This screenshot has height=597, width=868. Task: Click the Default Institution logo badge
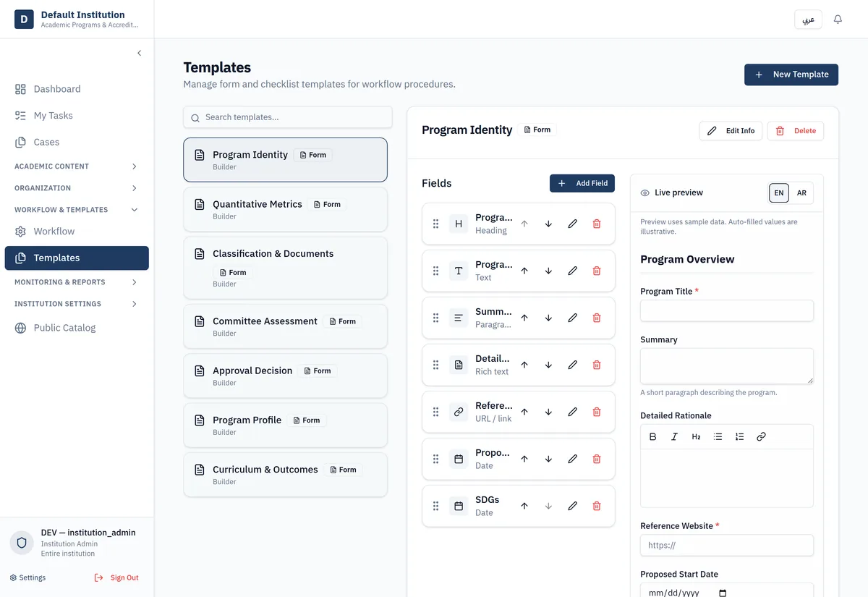click(24, 20)
